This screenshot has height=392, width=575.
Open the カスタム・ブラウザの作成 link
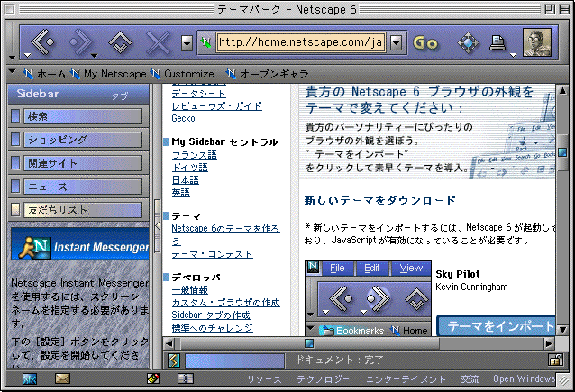pos(226,303)
